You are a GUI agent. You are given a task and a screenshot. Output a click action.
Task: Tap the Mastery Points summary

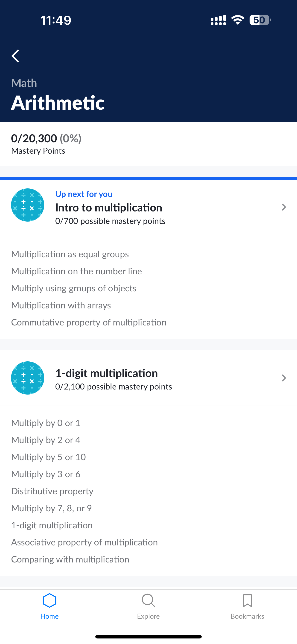(46, 144)
